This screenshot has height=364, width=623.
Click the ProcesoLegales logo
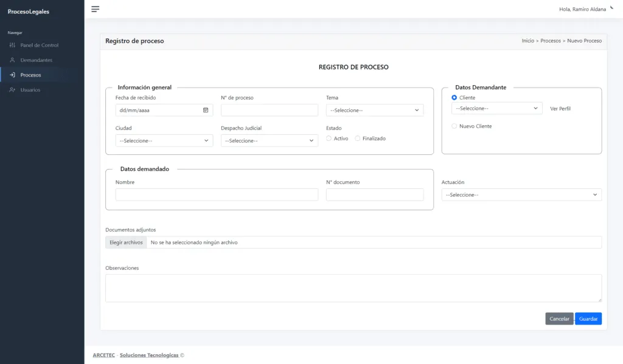point(29,11)
